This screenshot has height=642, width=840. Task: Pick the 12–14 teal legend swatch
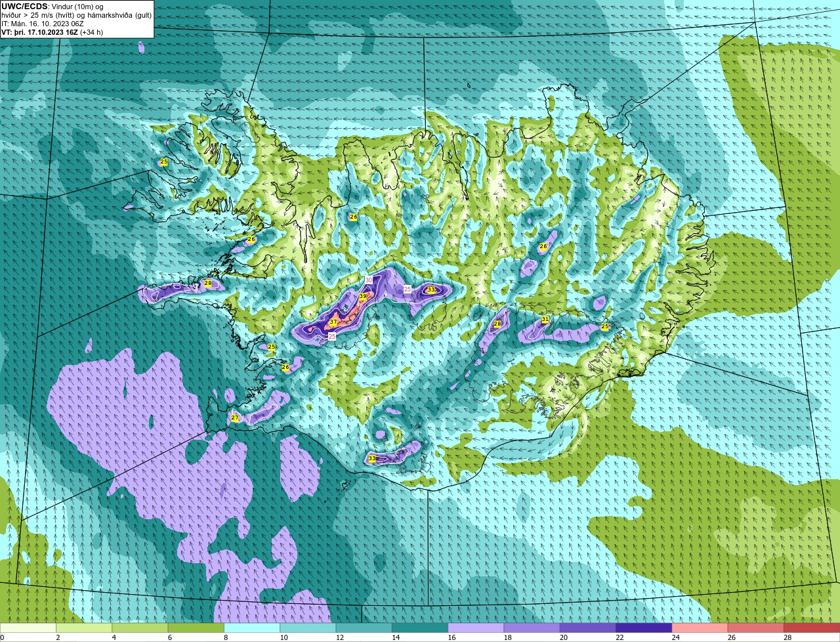(x=364, y=628)
